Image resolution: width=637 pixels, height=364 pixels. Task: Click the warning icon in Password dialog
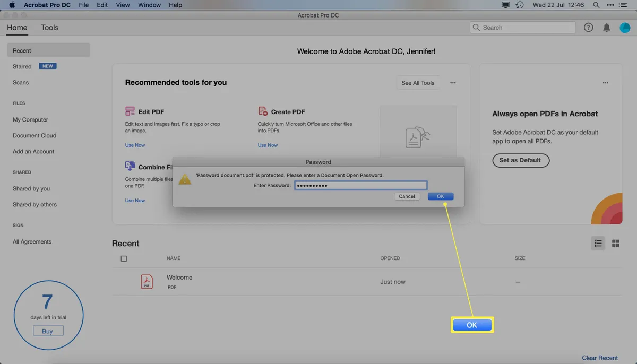pyautogui.click(x=184, y=179)
